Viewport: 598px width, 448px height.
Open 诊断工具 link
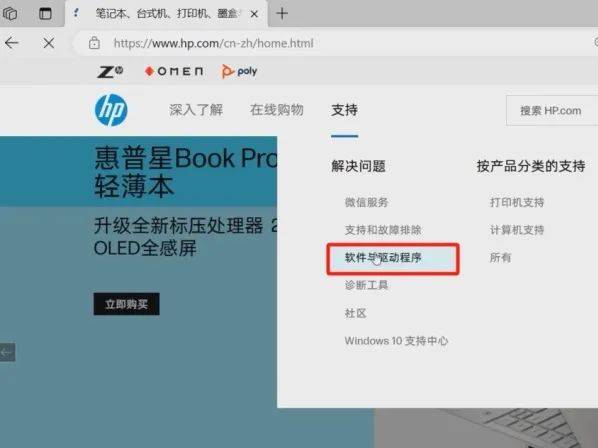[x=366, y=285]
